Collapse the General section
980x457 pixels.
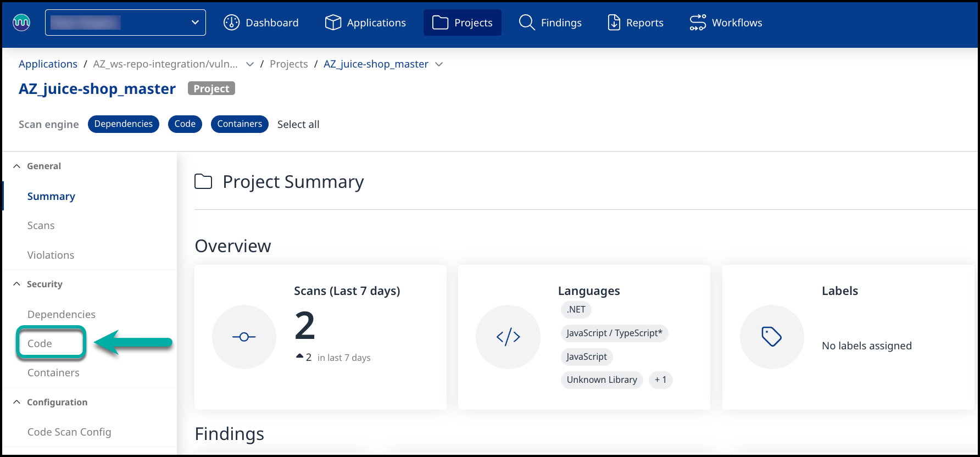click(17, 166)
